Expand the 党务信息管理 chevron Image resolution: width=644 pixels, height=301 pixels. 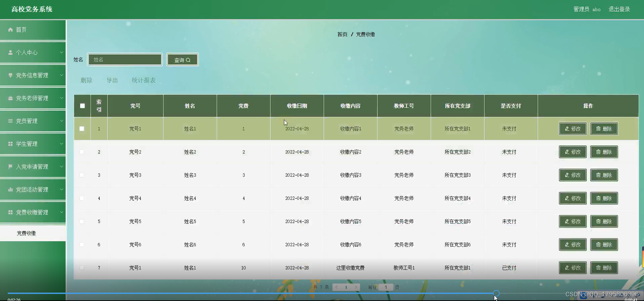(x=62, y=75)
